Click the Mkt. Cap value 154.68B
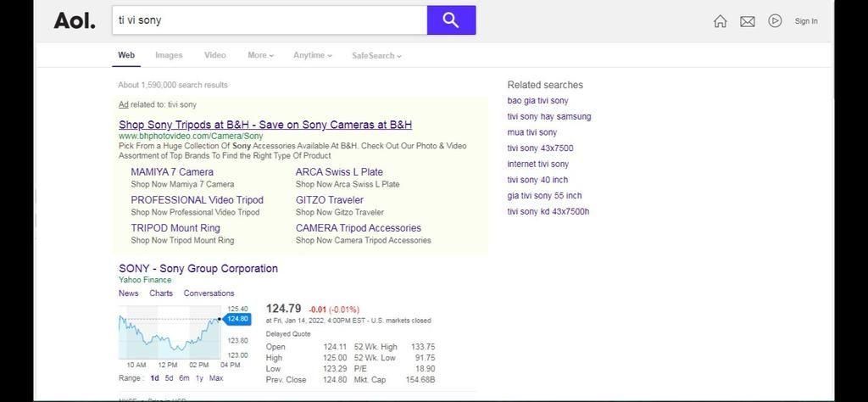The height and width of the screenshot is (402, 868). [x=420, y=380]
